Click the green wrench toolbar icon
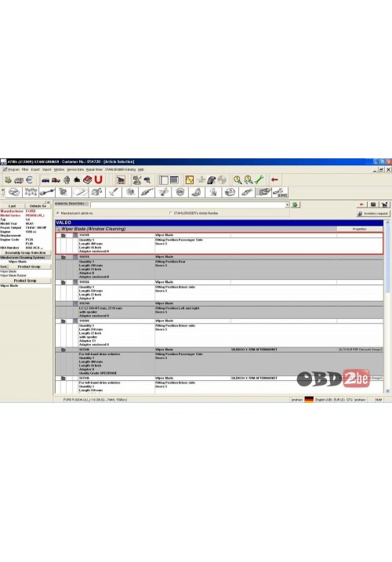Image resolution: width=392 pixels, height=562 pixels. pos(260,180)
